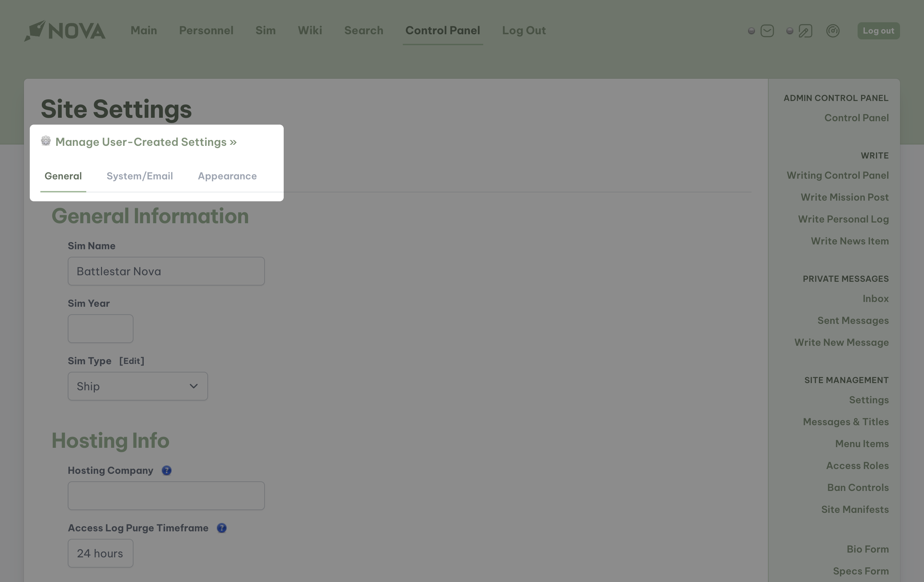
Task: Open the Personnel menu in the top navigation
Action: (206, 30)
